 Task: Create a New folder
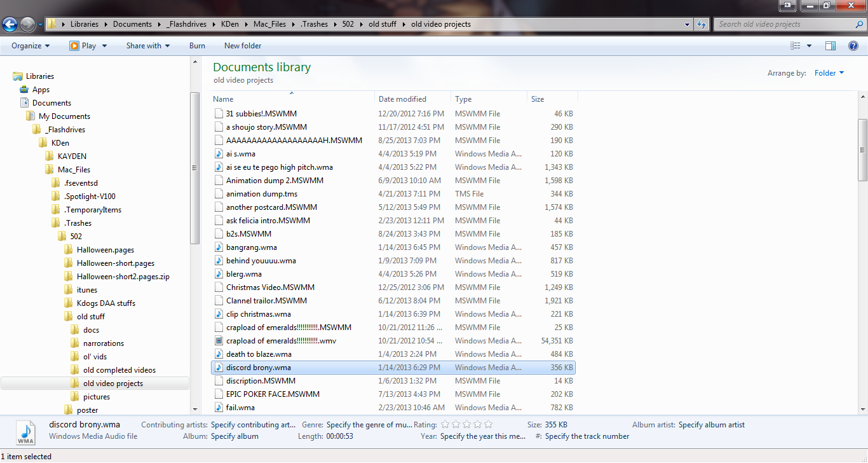[243, 46]
